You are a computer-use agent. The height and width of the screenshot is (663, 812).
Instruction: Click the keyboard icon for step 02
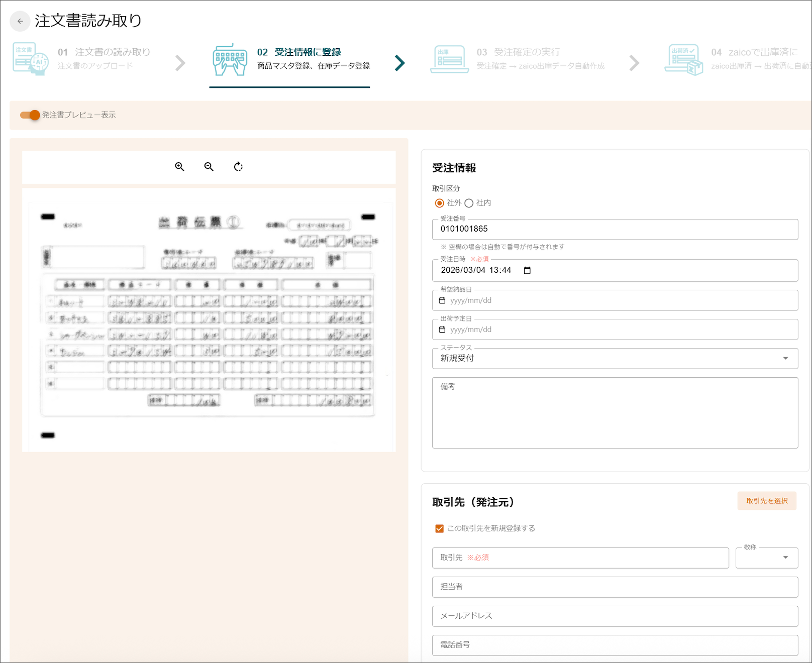click(230, 60)
